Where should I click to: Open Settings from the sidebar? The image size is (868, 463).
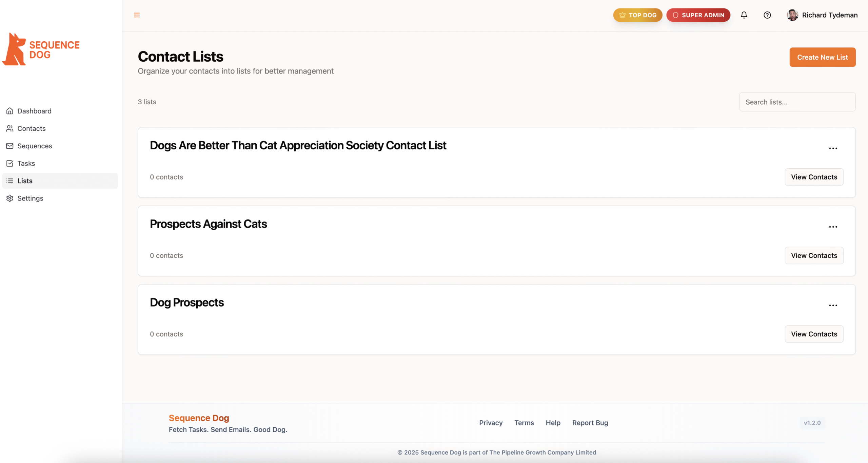[x=60, y=198]
